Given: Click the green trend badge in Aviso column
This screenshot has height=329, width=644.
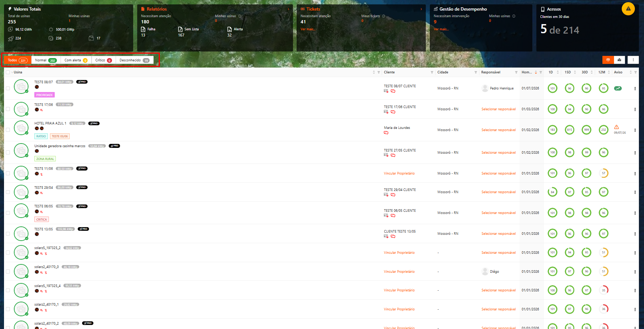Looking at the screenshot, I should [618, 88].
